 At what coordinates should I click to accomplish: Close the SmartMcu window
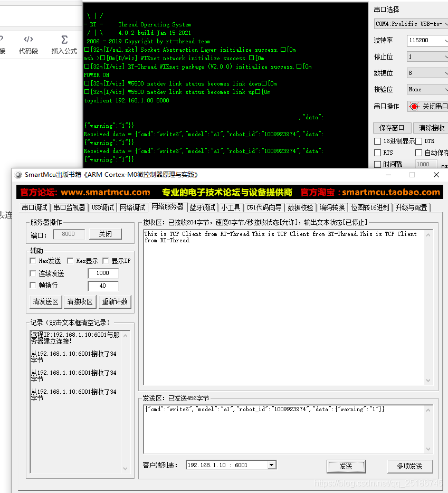(436, 175)
